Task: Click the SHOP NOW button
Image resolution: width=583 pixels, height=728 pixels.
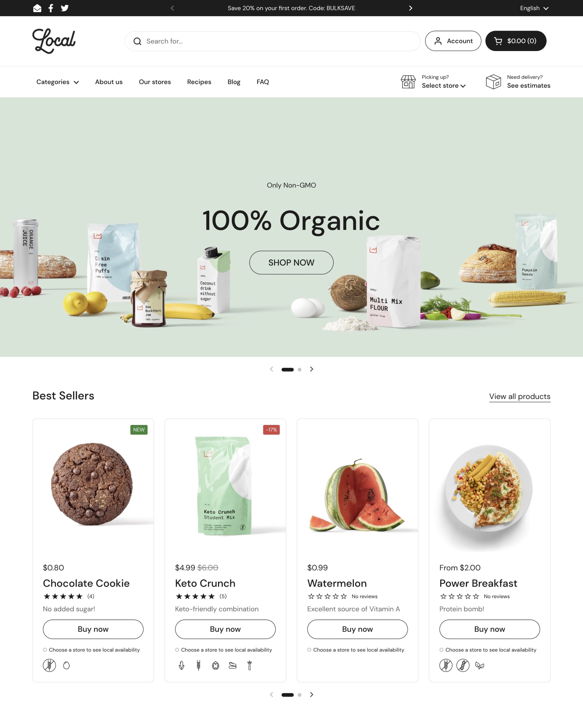Action: [x=291, y=262]
